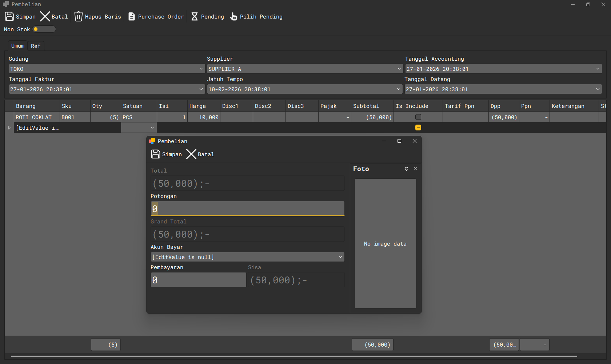Click the Pilih Pending hand icon
The image size is (611, 364).
233,16
